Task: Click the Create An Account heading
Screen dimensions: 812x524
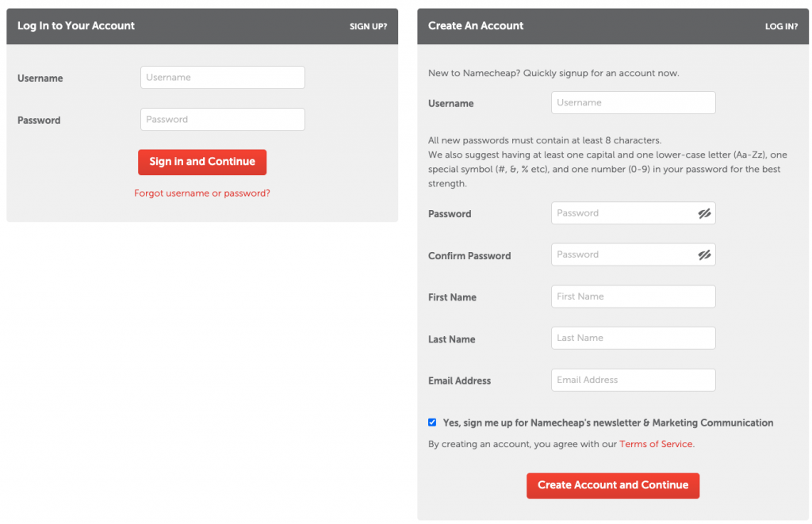Action: click(x=476, y=25)
